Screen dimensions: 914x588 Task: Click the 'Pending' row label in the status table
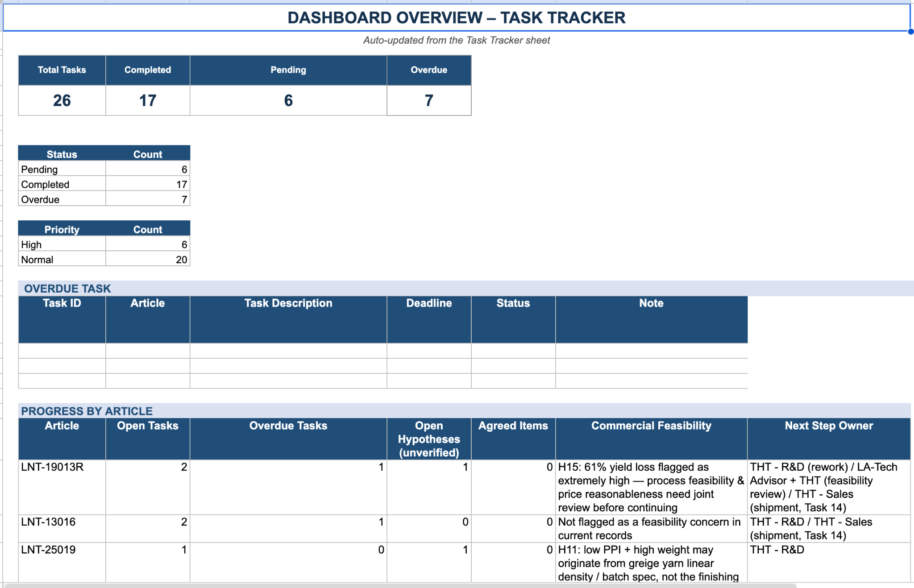[x=62, y=169]
